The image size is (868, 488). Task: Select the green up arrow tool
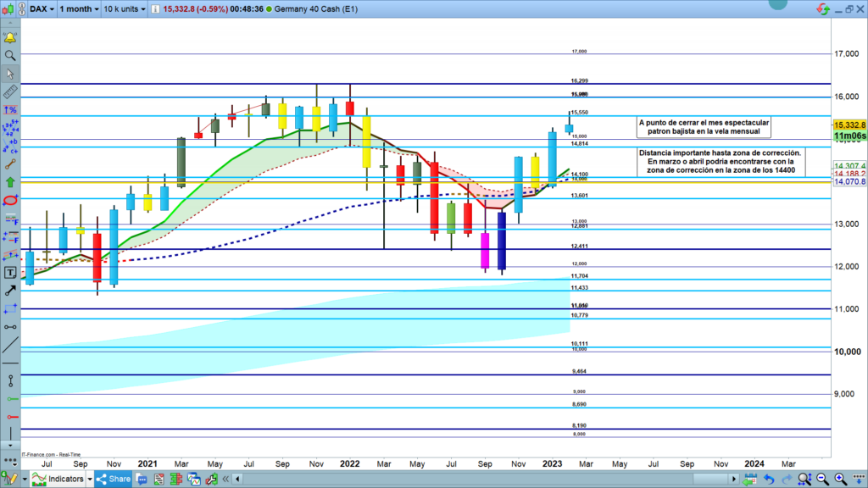point(10,181)
